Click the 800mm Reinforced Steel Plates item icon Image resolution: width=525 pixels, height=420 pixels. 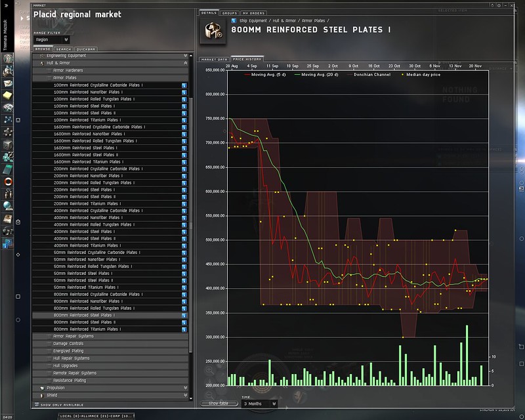pos(213,31)
